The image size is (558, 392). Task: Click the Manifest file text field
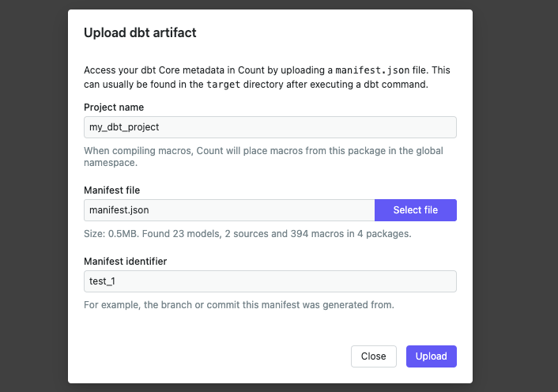(228, 210)
